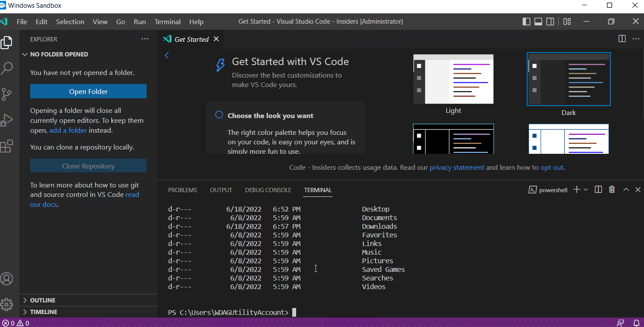This screenshot has width=644, height=327.
Task: Open the privacy statement link
Action: [x=457, y=167]
